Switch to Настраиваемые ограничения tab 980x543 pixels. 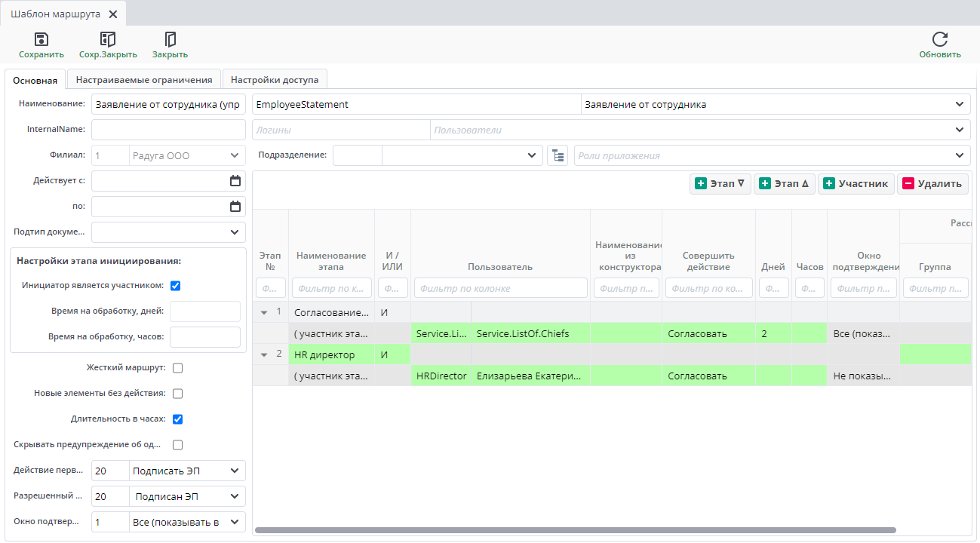click(144, 80)
